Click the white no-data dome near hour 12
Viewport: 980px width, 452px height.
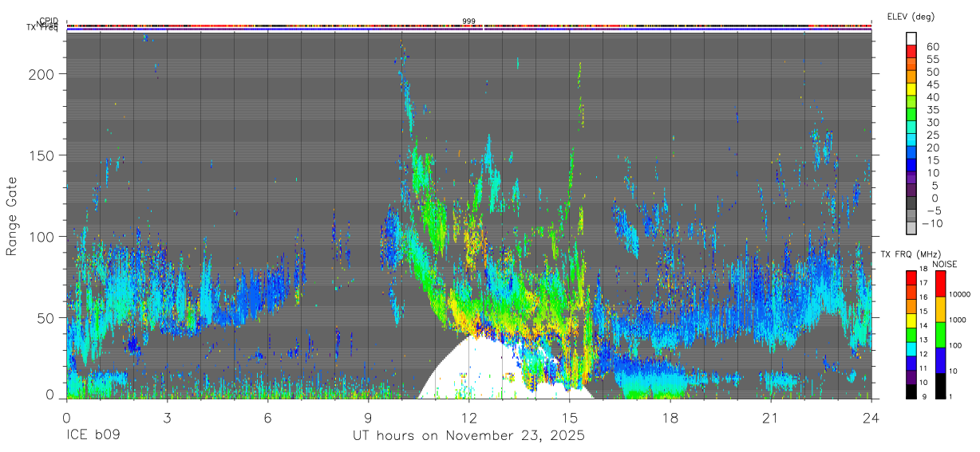[x=475, y=368]
